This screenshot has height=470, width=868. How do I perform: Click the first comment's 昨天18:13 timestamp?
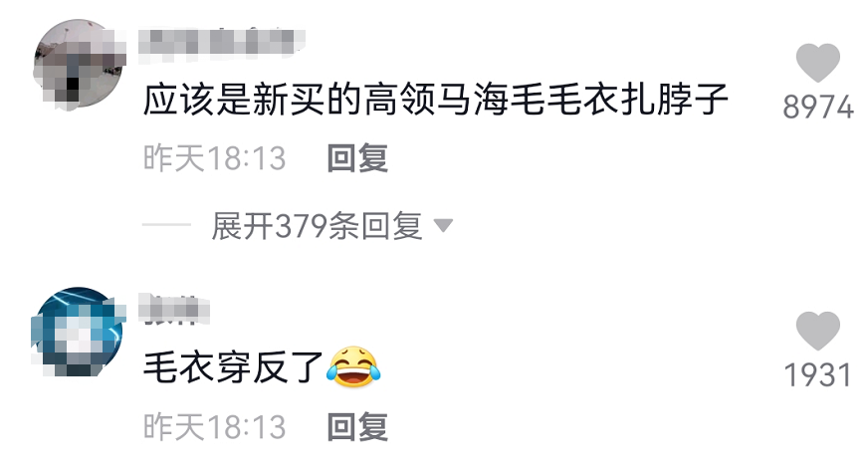(x=214, y=158)
